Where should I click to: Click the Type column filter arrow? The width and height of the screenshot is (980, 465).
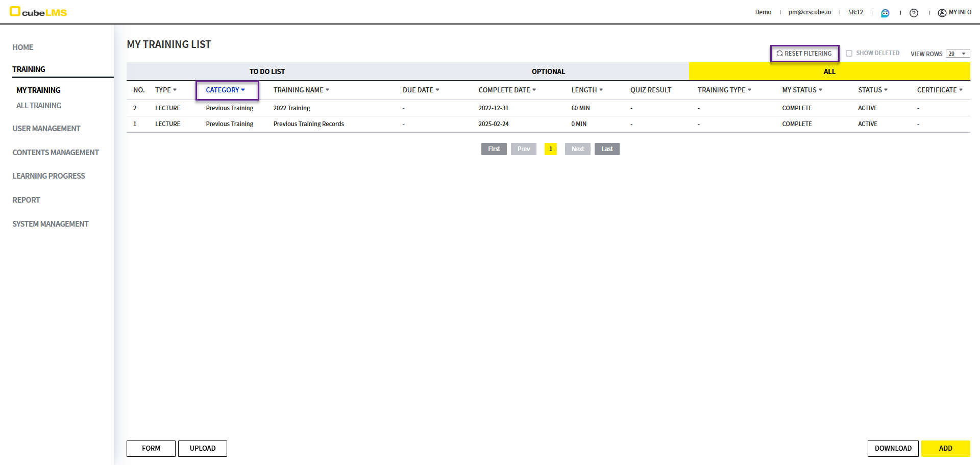[x=175, y=90]
